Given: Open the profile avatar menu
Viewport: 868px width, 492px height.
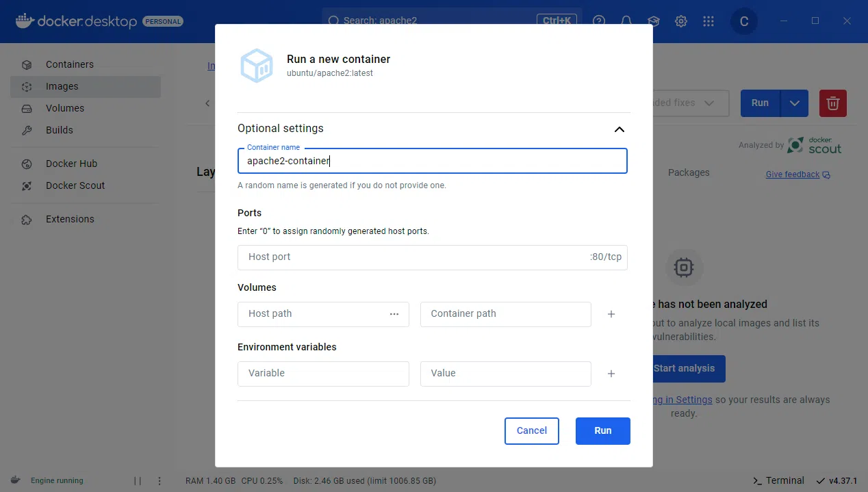Looking at the screenshot, I should (743, 21).
